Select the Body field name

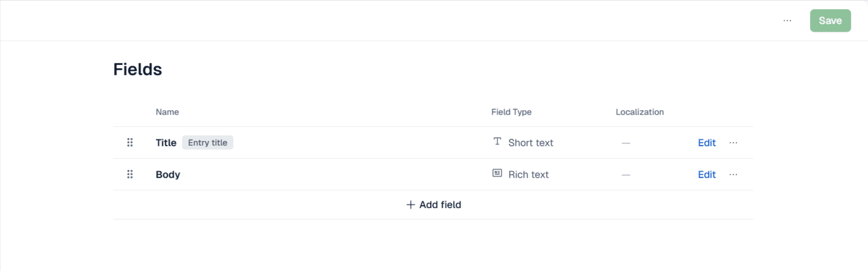(x=168, y=174)
